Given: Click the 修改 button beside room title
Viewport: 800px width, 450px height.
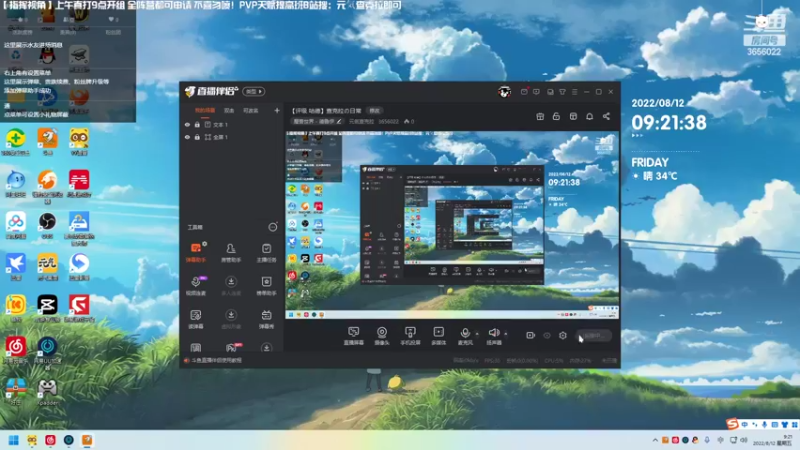Looking at the screenshot, I should [x=374, y=111].
